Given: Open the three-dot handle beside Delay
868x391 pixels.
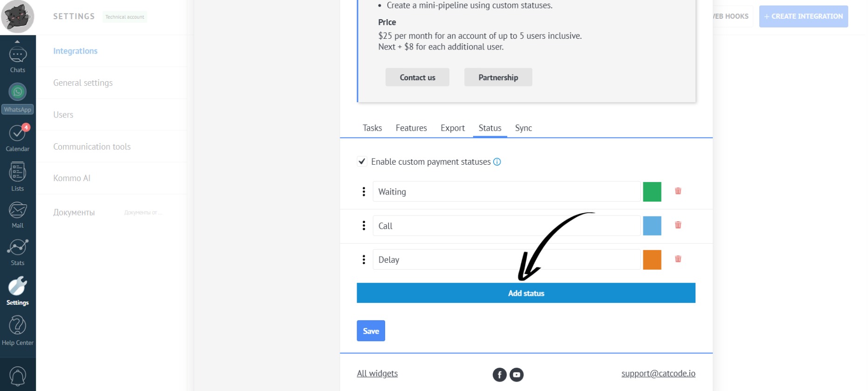Looking at the screenshot, I should [364, 260].
